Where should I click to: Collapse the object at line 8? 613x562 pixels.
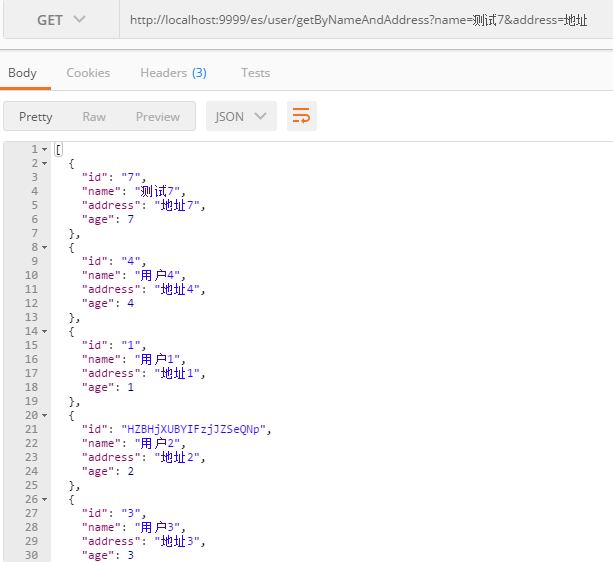tap(45, 247)
